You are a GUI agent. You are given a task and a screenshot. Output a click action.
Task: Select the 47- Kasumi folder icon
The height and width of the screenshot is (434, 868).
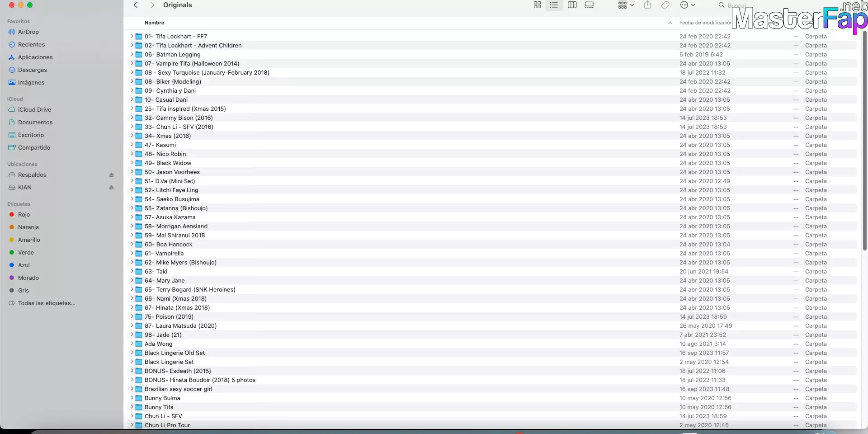pyautogui.click(x=139, y=145)
